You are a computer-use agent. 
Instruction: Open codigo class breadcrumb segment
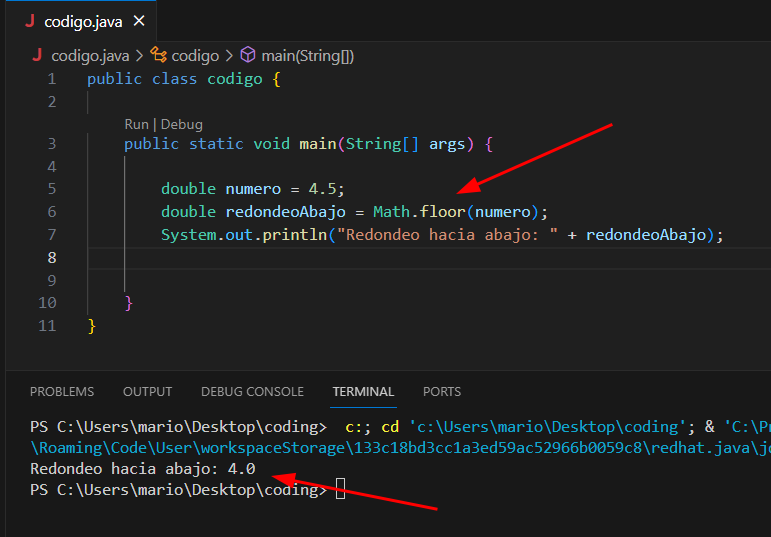[x=195, y=56]
